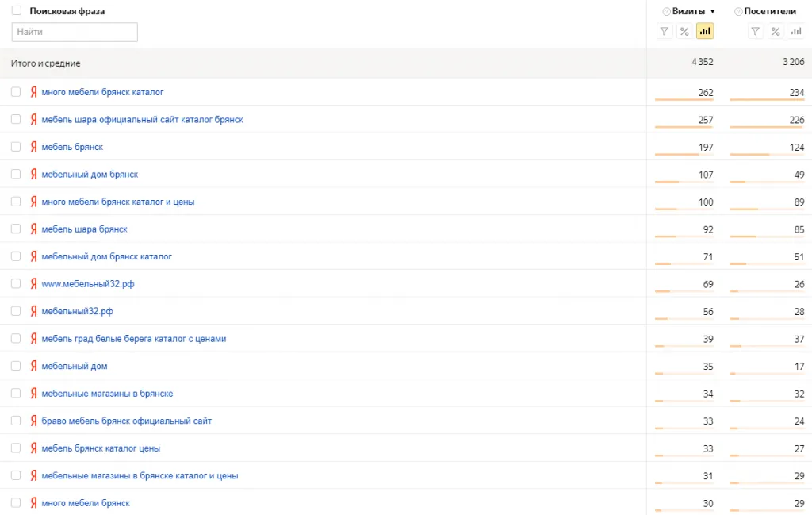Click the Yandex icon beside 'мебель брянск'
The height and width of the screenshot is (515, 812).
pyautogui.click(x=33, y=147)
